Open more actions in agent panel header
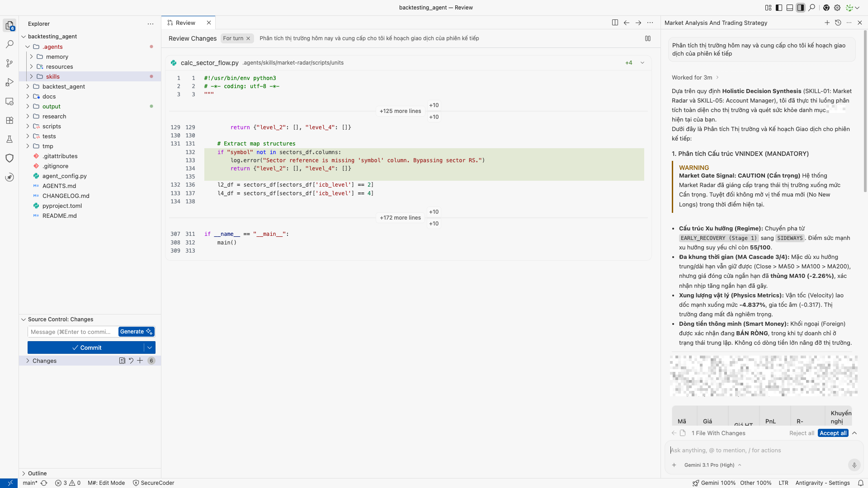Image resolution: width=868 pixels, height=488 pixels. point(849,23)
